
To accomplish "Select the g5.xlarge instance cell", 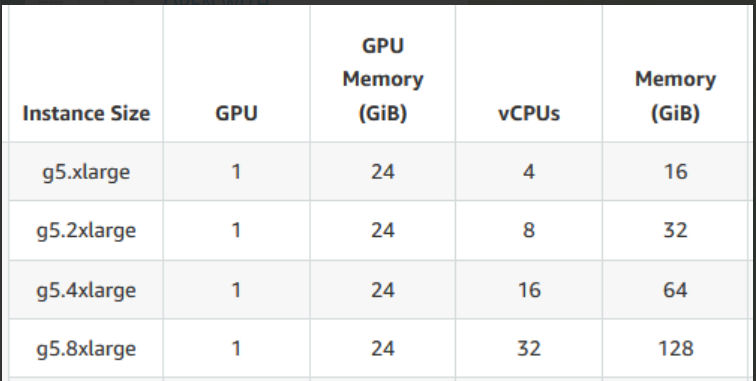I will tap(86, 172).
